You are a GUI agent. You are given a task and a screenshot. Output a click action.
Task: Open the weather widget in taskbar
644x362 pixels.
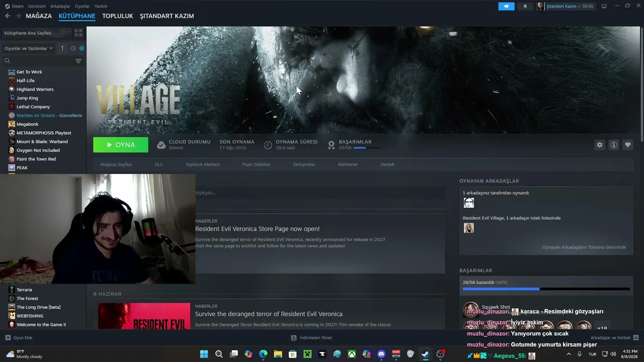coord(24,354)
